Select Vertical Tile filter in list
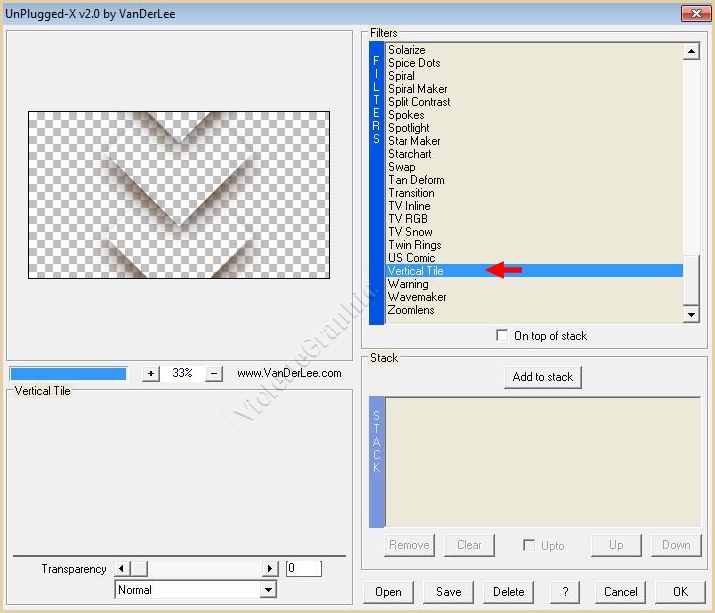Image resolution: width=715 pixels, height=613 pixels. [416, 271]
